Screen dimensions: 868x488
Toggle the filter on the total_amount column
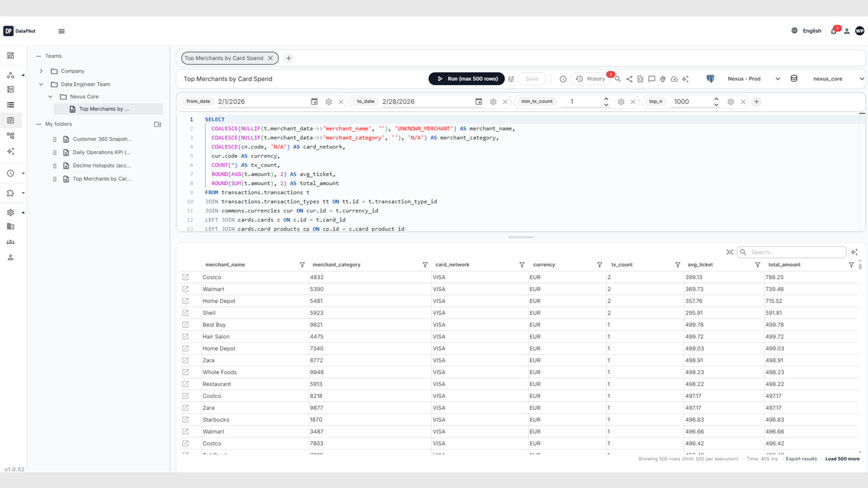tap(852, 265)
